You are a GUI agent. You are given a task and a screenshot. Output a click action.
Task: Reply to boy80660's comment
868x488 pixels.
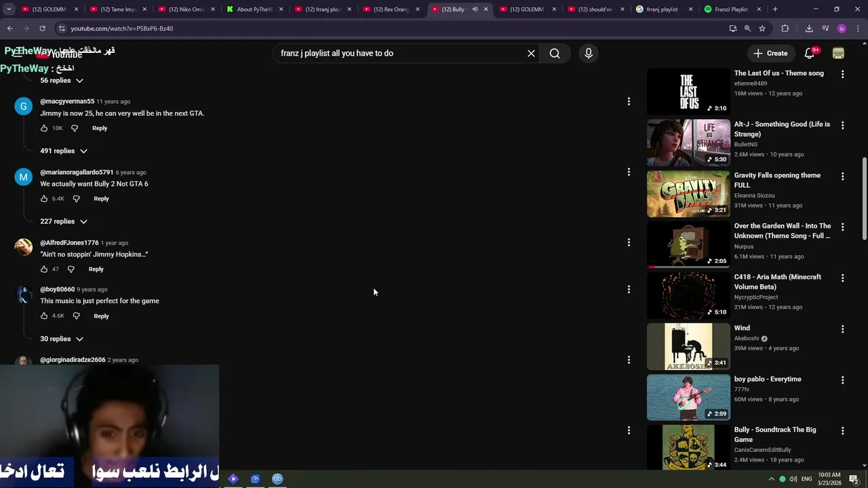(x=101, y=316)
